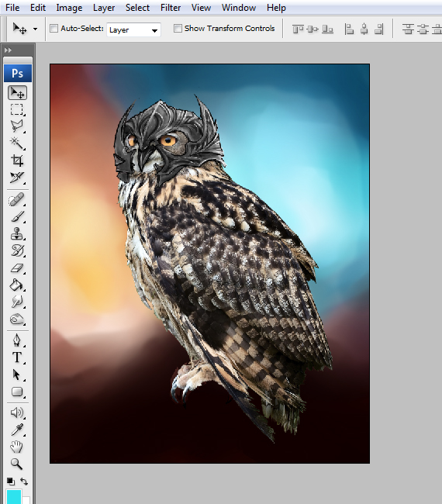
Task: Activate the Hand tool
Action: (17, 447)
